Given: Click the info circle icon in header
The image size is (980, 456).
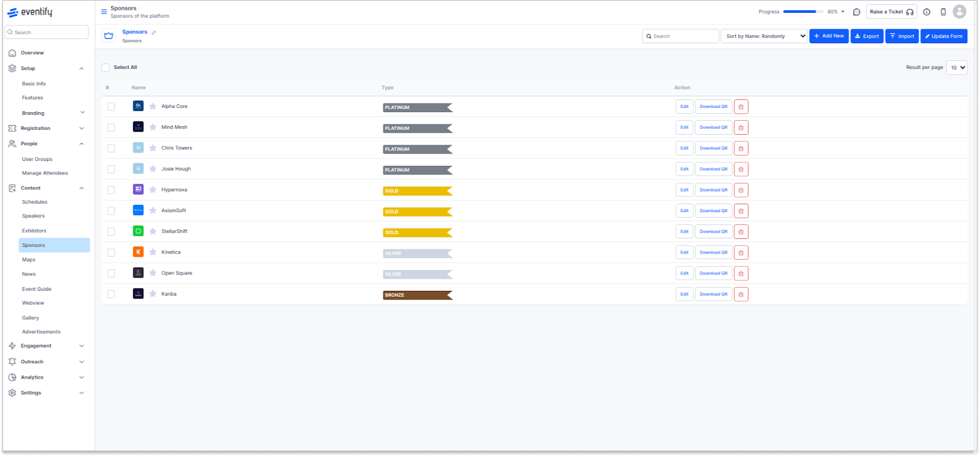Looking at the screenshot, I should pos(926,12).
